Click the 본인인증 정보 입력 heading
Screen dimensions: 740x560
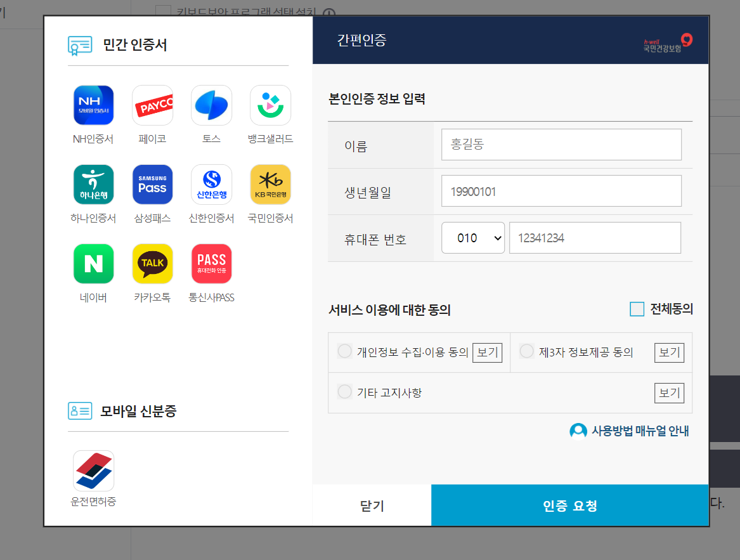click(x=377, y=99)
